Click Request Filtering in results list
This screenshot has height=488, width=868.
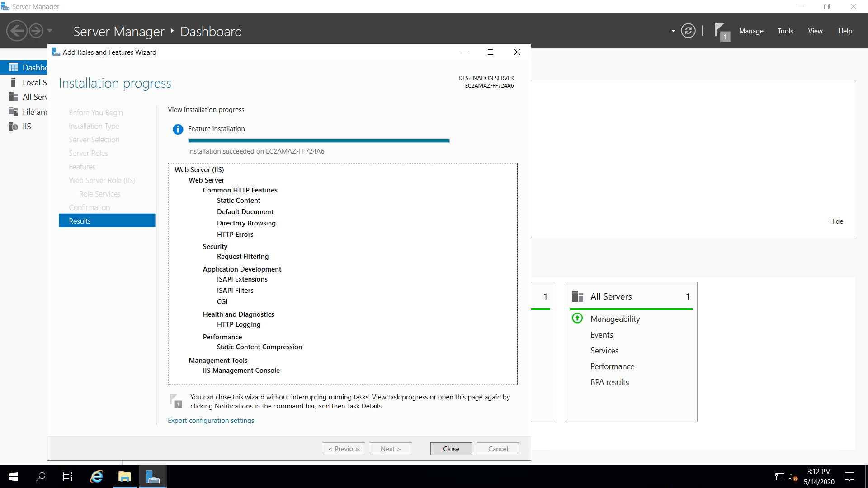243,257
